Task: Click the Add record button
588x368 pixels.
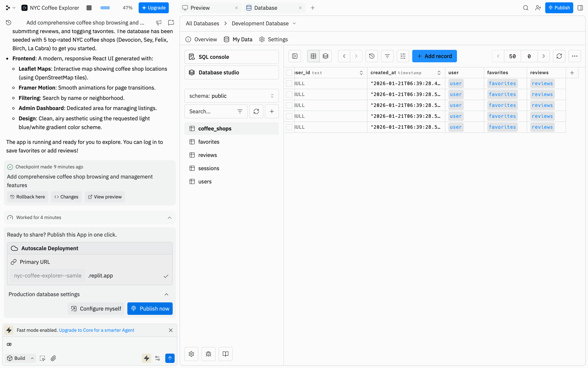Action: (434, 56)
